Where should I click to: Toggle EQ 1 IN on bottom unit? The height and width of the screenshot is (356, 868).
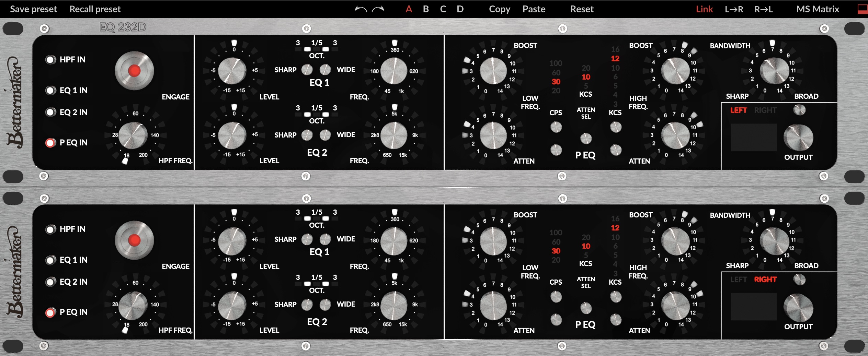[50, 260]
